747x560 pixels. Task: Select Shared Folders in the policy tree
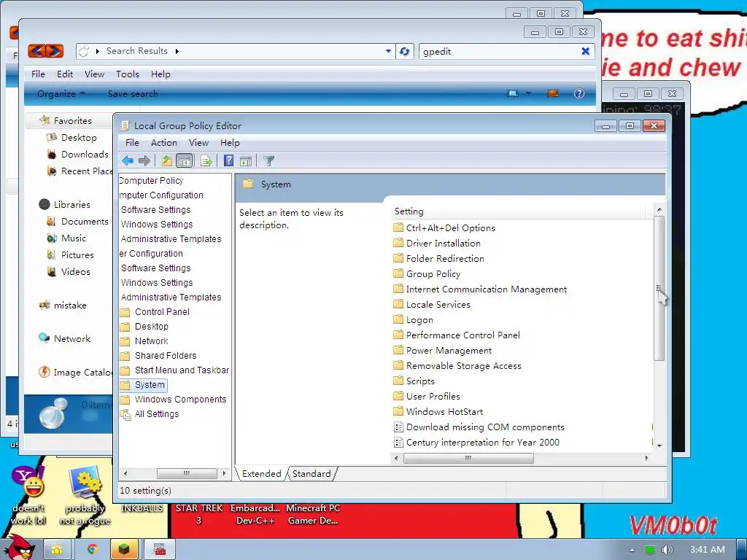166,355
